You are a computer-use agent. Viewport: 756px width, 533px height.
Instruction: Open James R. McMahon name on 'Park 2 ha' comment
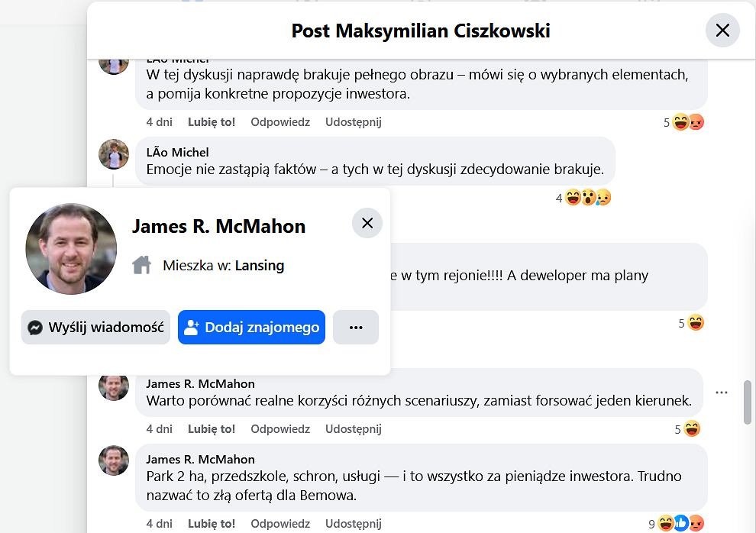point(201,459)
